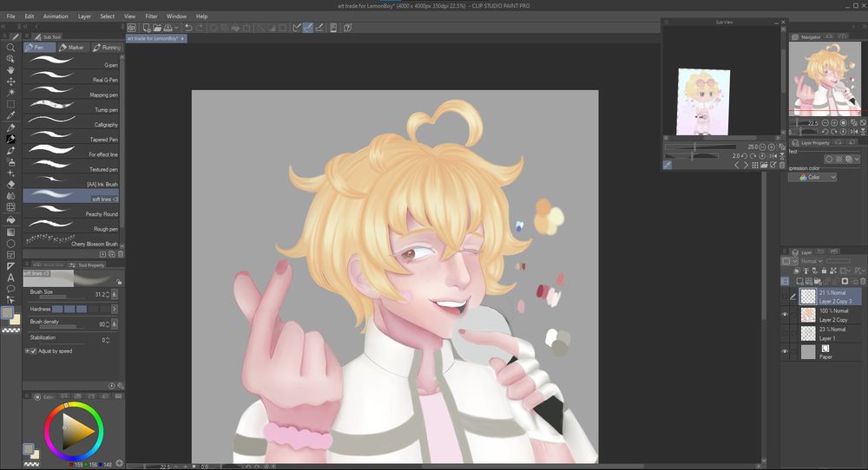Open the layer blending mode Normal dropdown
Screen dimensions: 868x470
click(x=811, y=261)
